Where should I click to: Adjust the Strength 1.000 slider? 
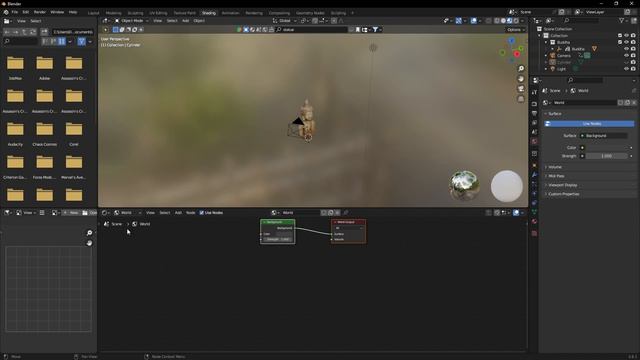(607, 156)
